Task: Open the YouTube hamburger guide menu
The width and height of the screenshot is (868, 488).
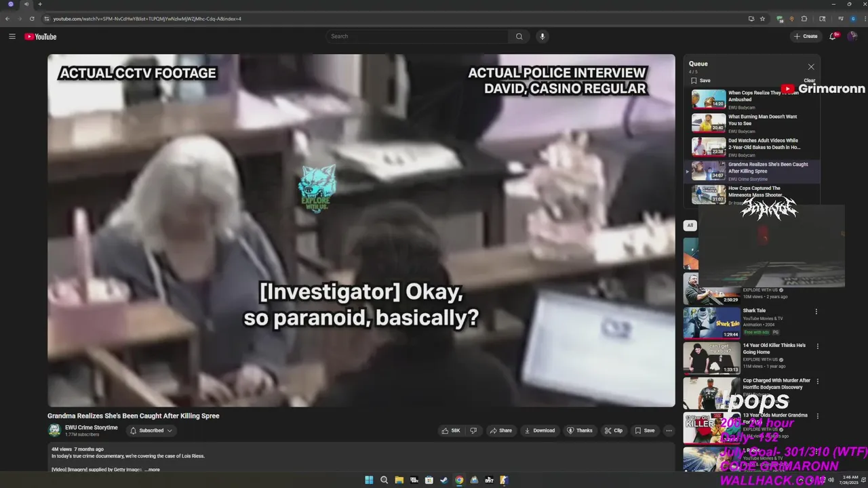Action: [x=12, y=37]
